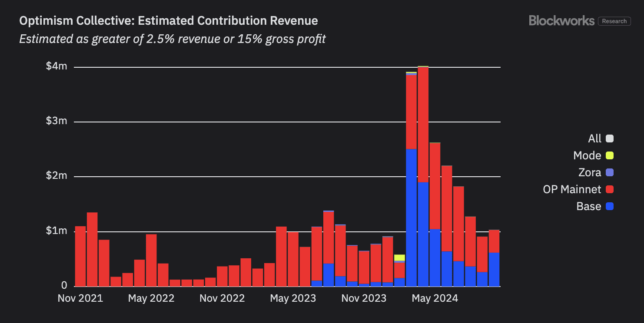This screenshot has height=323, width=644.
Task: Select the Base legend label
Action: [589, 207]
